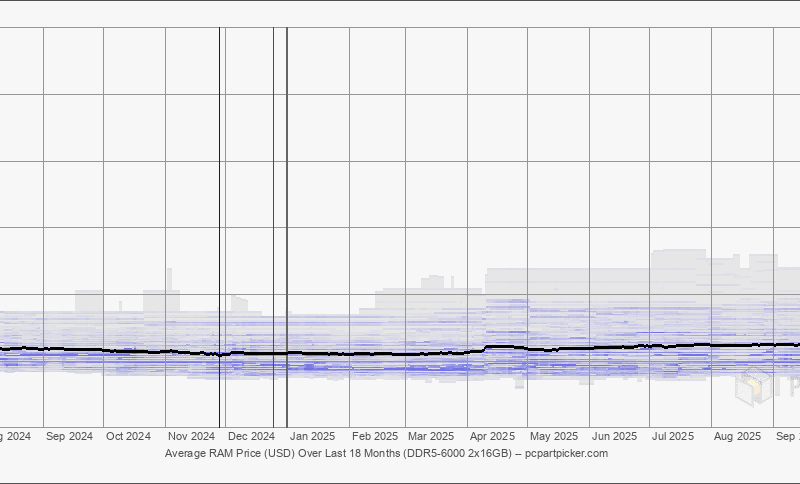The width and height of the screenshot is (800, 484).
Task: Pick the Jul 2025 axis label
Action: 673,436
